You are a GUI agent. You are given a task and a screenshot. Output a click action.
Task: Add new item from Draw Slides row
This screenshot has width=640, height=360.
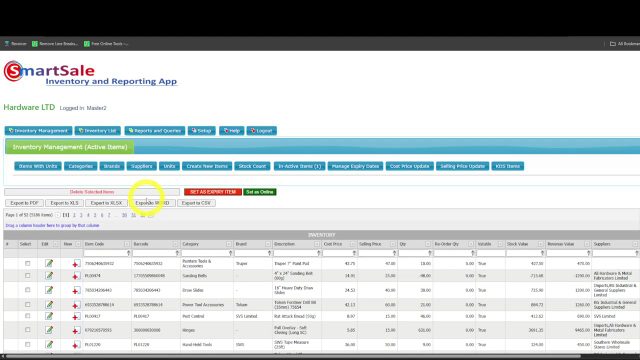click(76, 290)
